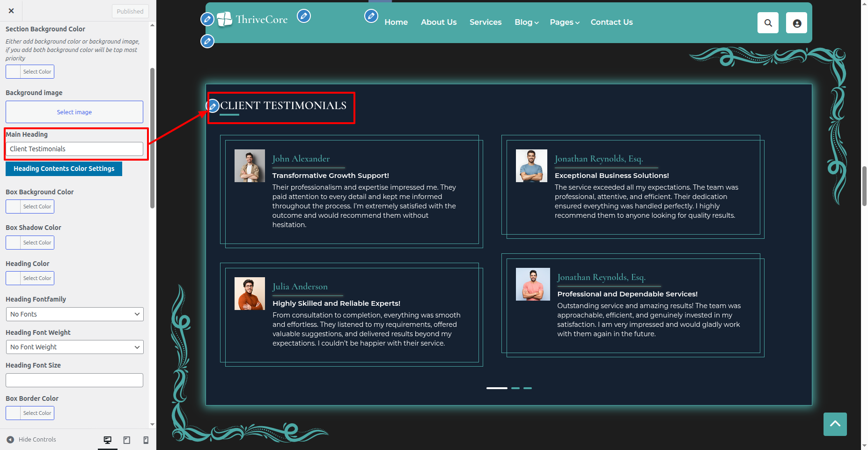Open the About Us menu item
The height and width of the screenshot is (450, 868).
click(438, 22)
